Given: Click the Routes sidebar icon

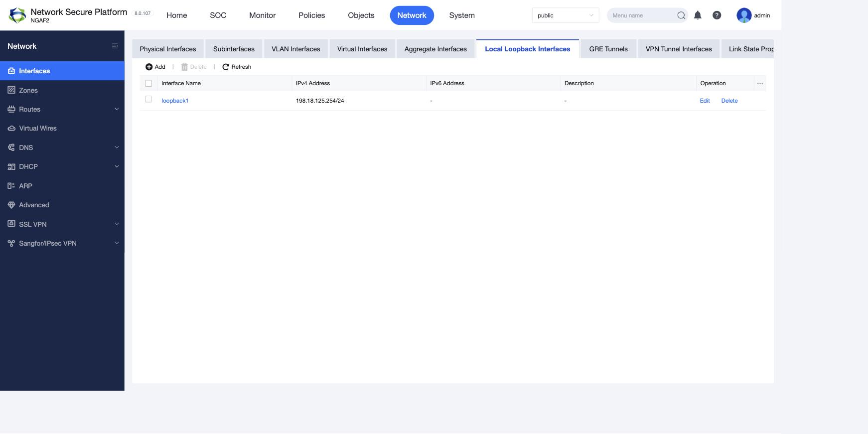Looking at the screenshot, I should [x=11, y=109].
